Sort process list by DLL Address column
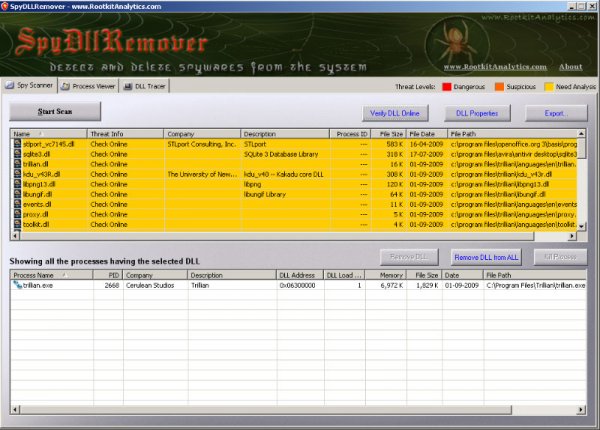This screenshot has height=430, width=600. [300, 275]
